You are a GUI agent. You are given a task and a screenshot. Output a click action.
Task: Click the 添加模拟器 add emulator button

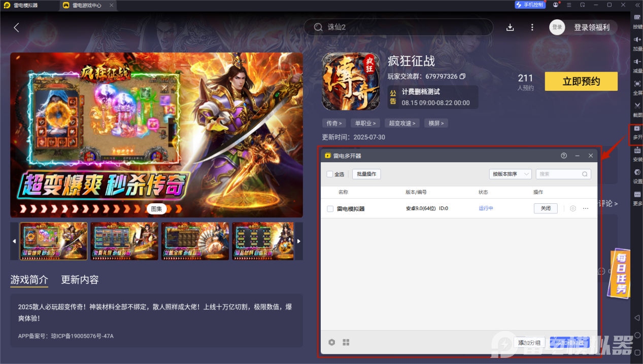click(x=570, y=343)
